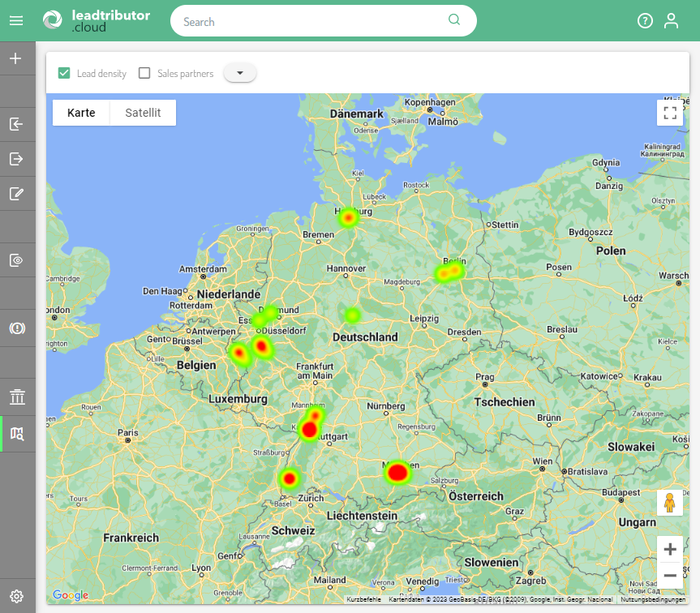Click the plus icon in the sidebar
Image resolution: width=700 pixels, height=613 pixels.
pyautogui.click(x=16, y=58)
